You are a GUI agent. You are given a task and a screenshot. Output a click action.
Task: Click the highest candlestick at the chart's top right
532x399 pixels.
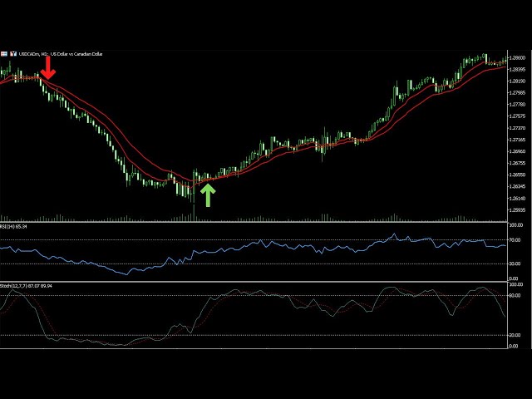click(486, 58)
